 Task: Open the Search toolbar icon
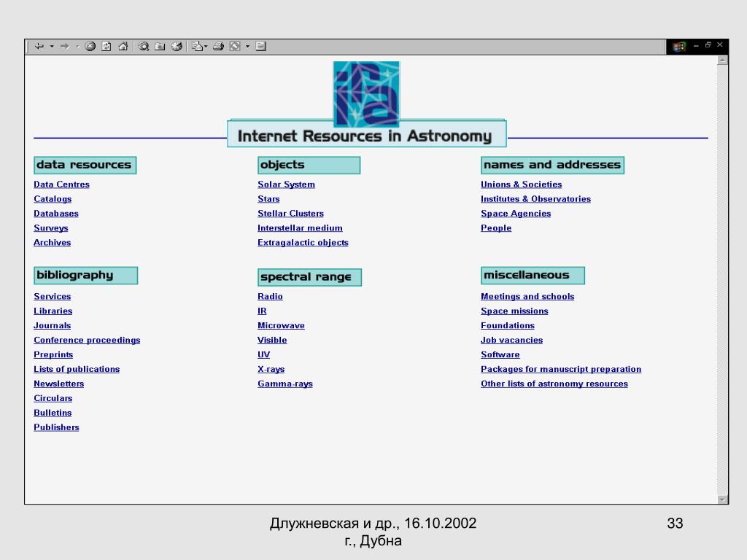click(144, 46)
